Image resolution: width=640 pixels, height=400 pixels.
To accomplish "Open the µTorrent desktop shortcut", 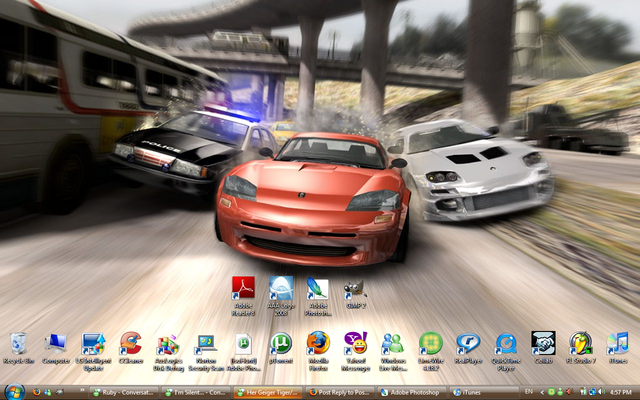I will 281,345.
